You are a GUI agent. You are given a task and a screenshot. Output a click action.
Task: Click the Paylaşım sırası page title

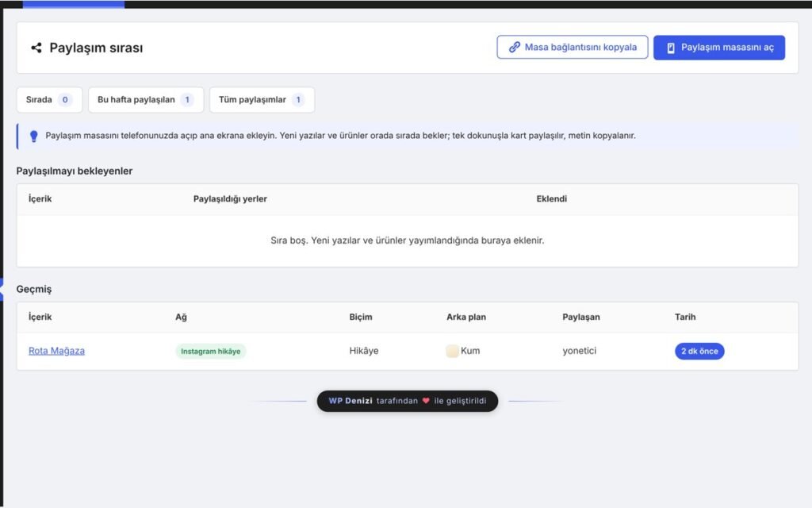(96, 48)
